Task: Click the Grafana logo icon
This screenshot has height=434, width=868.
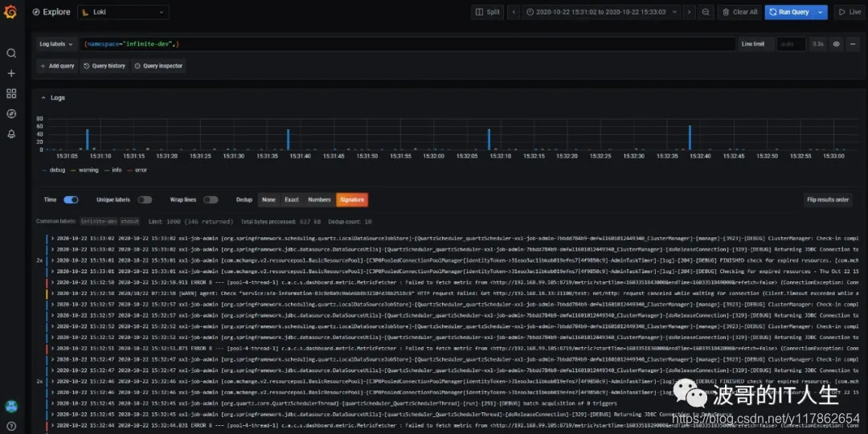Action: tap(10, 11)
